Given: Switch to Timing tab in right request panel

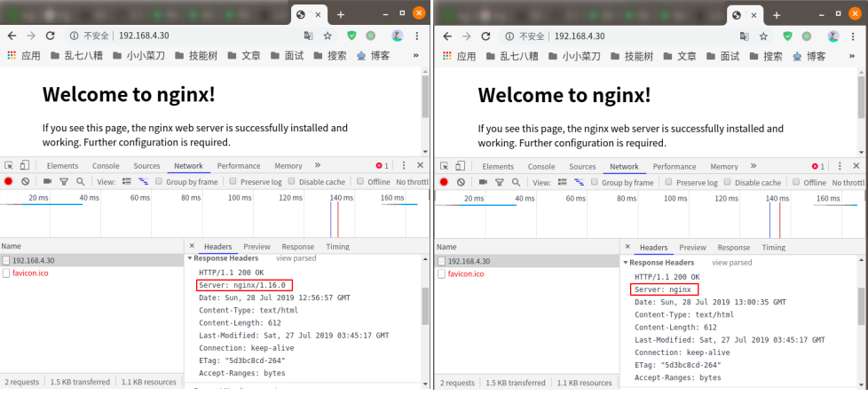Looking at the screenshot, I should [x=773, y=248].
